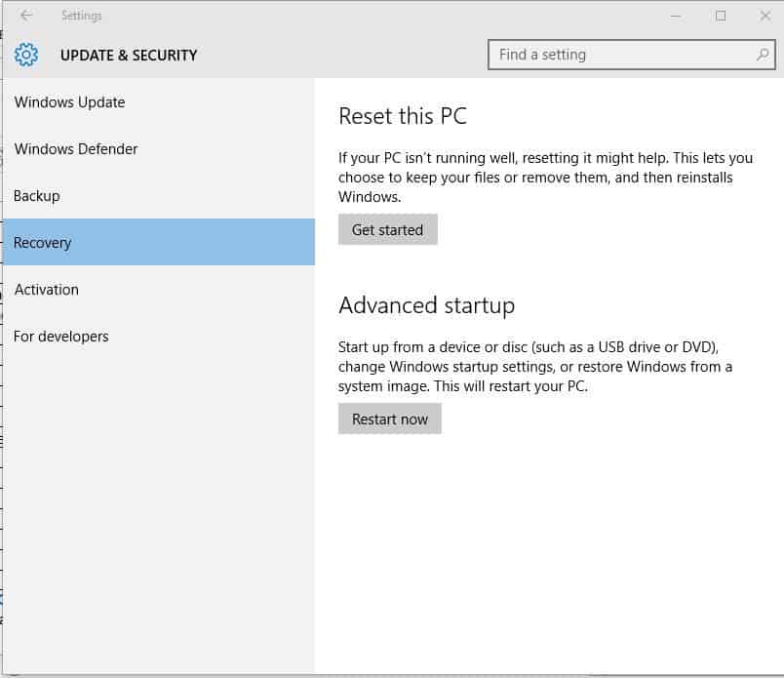Maximize the Settings window

[721, 16]
